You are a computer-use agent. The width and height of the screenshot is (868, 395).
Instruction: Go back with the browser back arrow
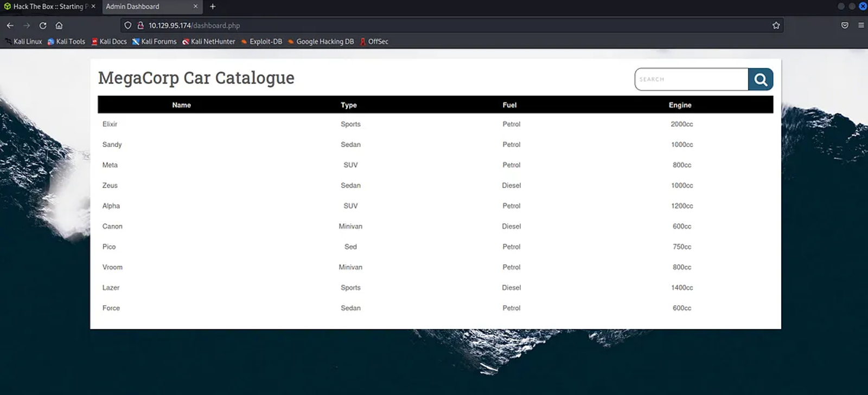[10, 25]
